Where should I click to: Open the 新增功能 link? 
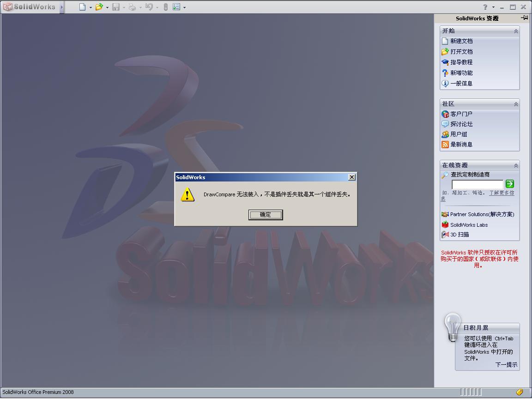(x=461, y=73)
